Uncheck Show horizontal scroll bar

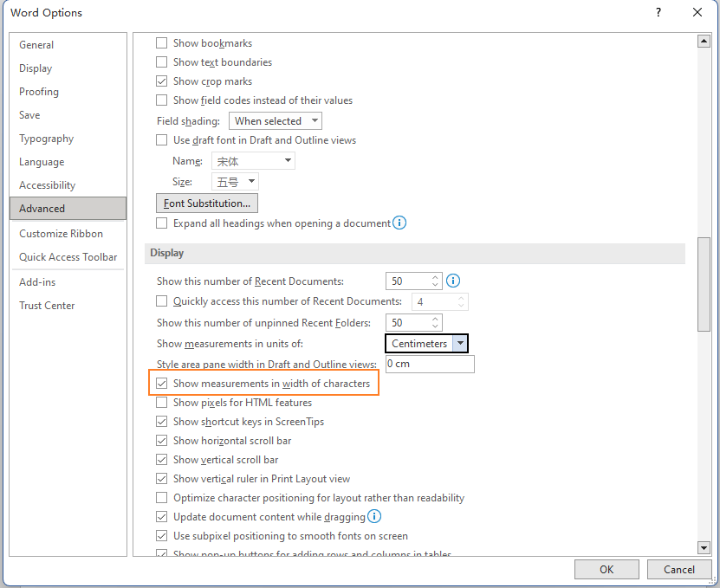click(162, 441)
